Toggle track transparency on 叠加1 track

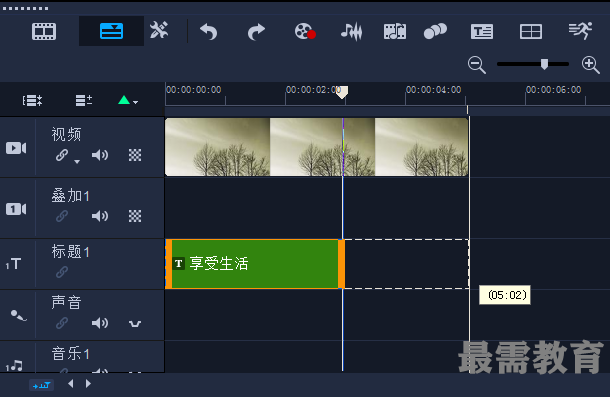135,216
